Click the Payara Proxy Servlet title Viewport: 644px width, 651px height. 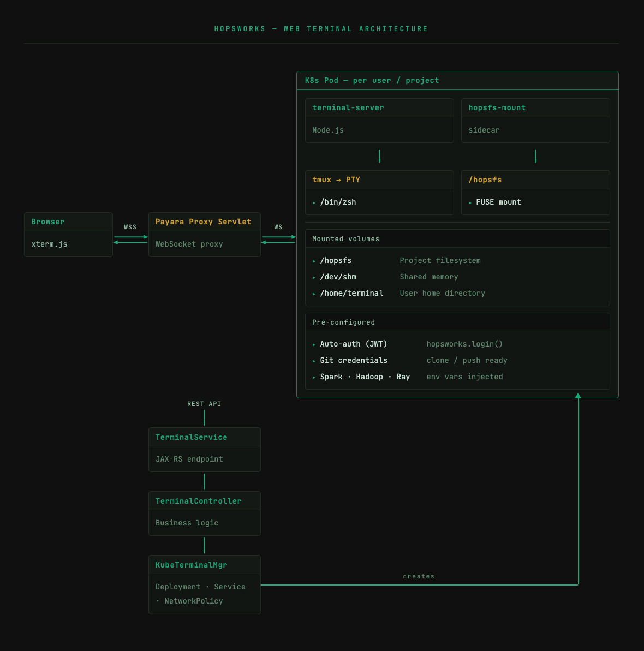pos(203,222)
